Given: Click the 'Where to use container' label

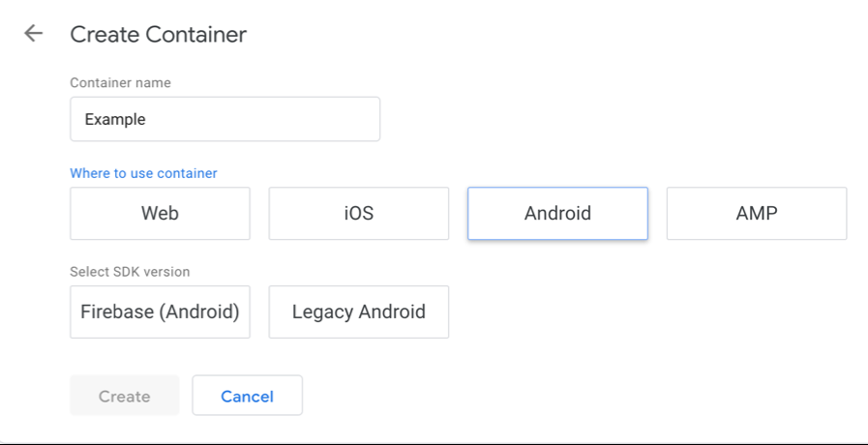Looking at the screenshot, I should pos(143,173).
